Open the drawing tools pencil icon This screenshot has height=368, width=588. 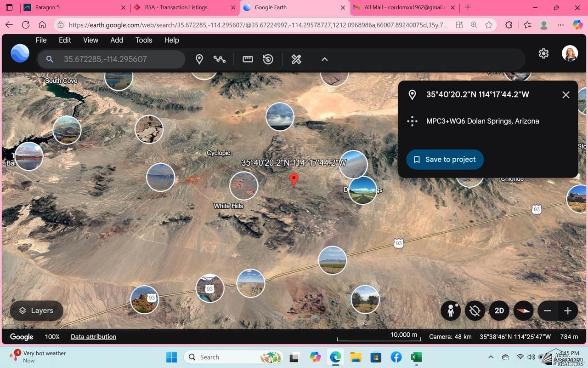point(296,59)
